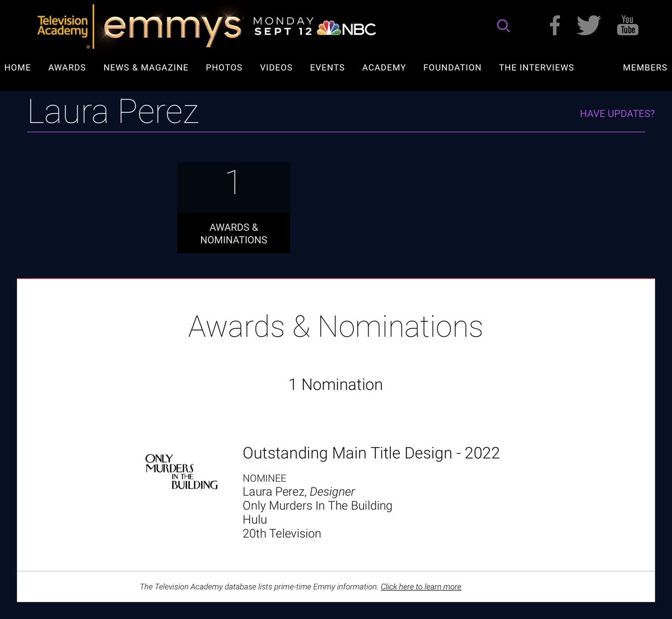Click the Only Murders In The Building text
Viewport: 672px width, 619px height.
(318, 505)
